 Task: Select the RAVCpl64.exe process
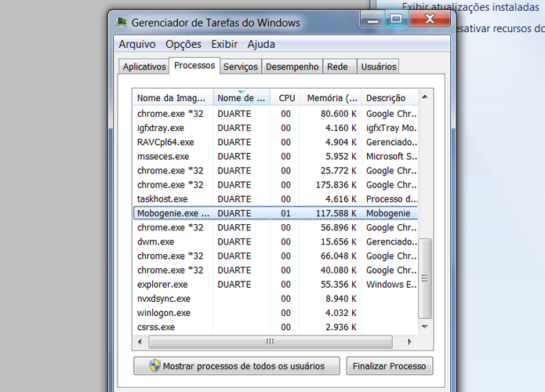(275, 142)
